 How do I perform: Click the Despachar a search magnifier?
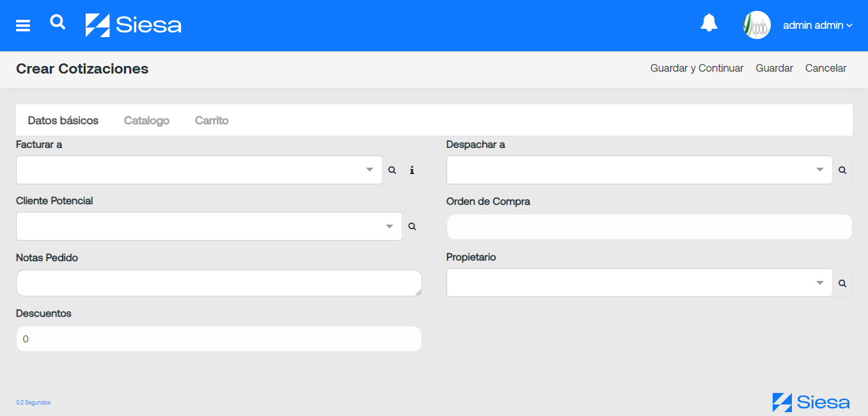[842, 170]
